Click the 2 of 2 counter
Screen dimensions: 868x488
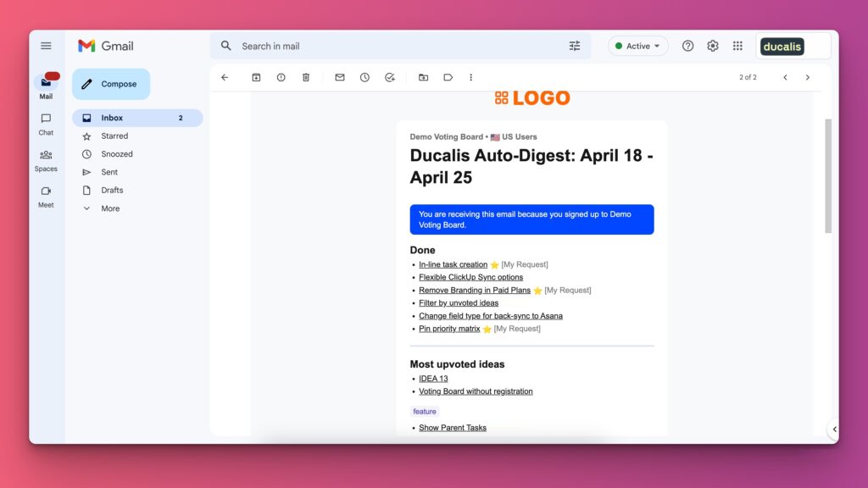(x=748, y=77)
